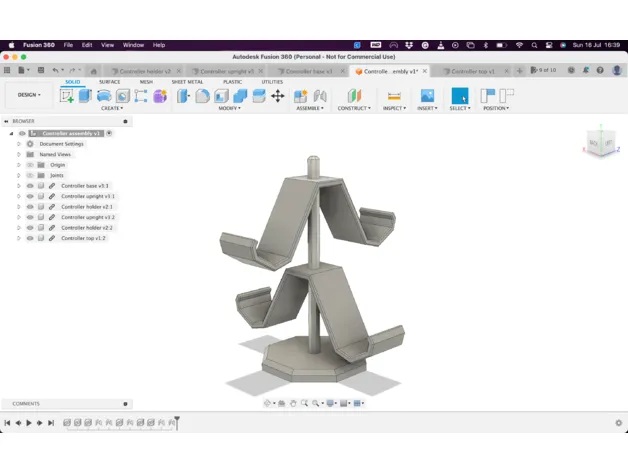Add a new design tab

[519, 71]
